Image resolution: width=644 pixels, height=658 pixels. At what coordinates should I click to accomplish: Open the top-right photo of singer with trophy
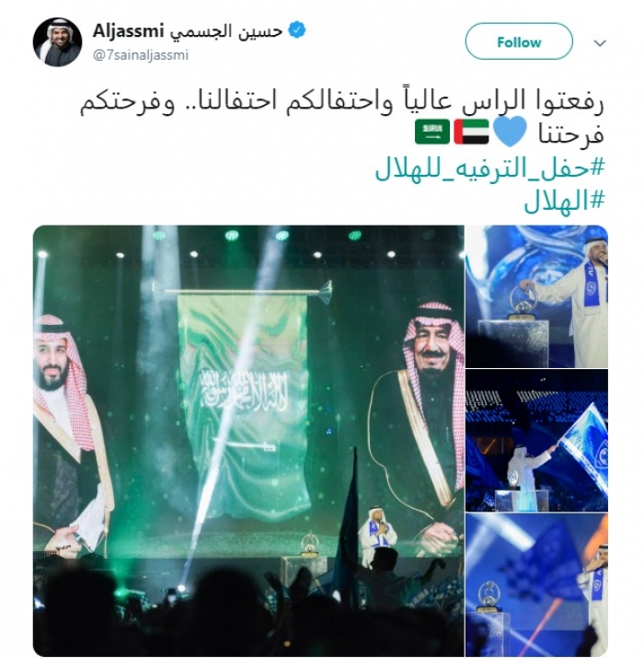tap(536, 296)
